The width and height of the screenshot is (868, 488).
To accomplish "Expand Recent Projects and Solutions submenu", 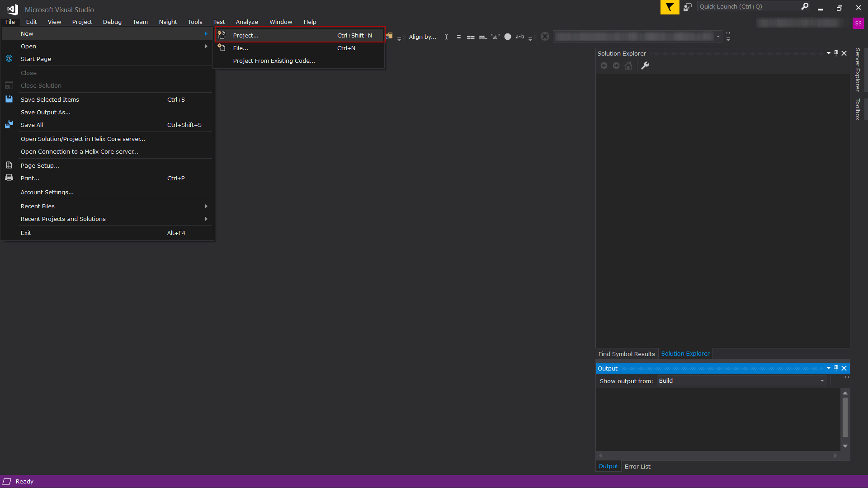I will point(108,219).
